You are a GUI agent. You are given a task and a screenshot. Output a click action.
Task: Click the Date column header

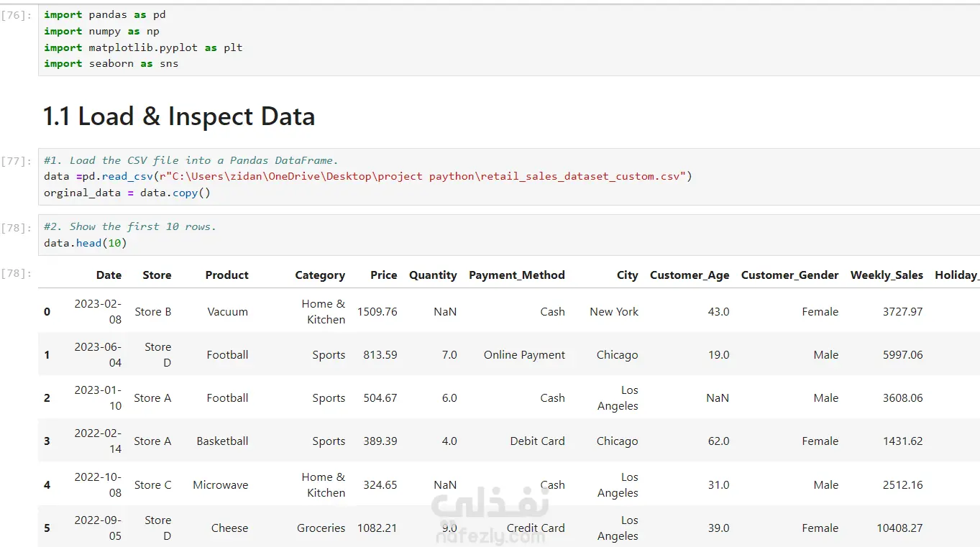tap(109, 275)
